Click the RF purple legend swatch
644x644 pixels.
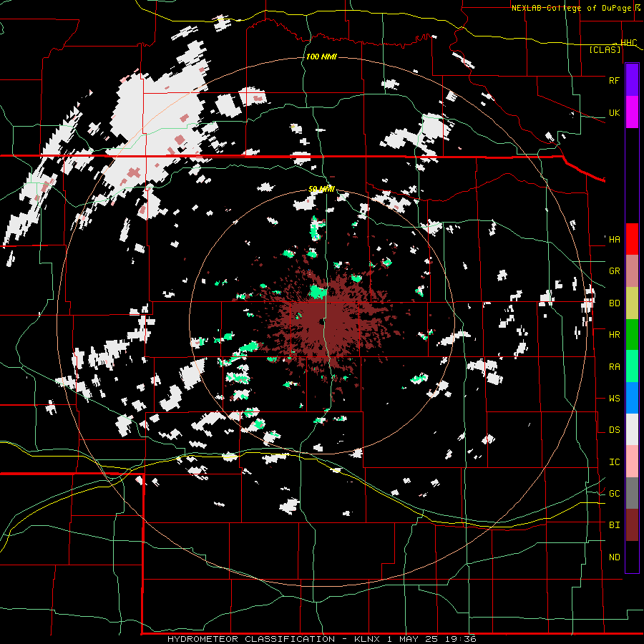[632, 80]
